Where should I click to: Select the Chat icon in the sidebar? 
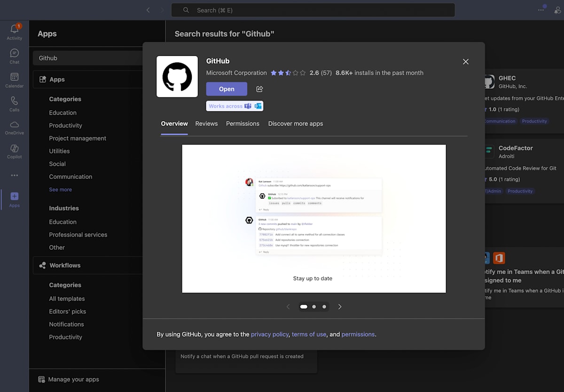click(x=14, y=56)
